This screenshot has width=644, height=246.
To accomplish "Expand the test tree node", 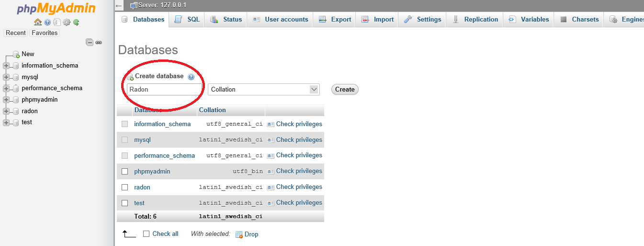I will point(6,122).
